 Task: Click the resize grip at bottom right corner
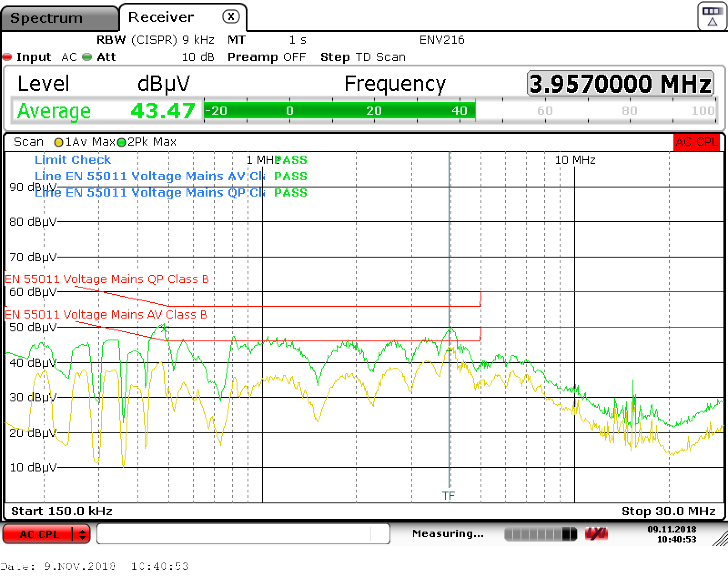(720, 538)
